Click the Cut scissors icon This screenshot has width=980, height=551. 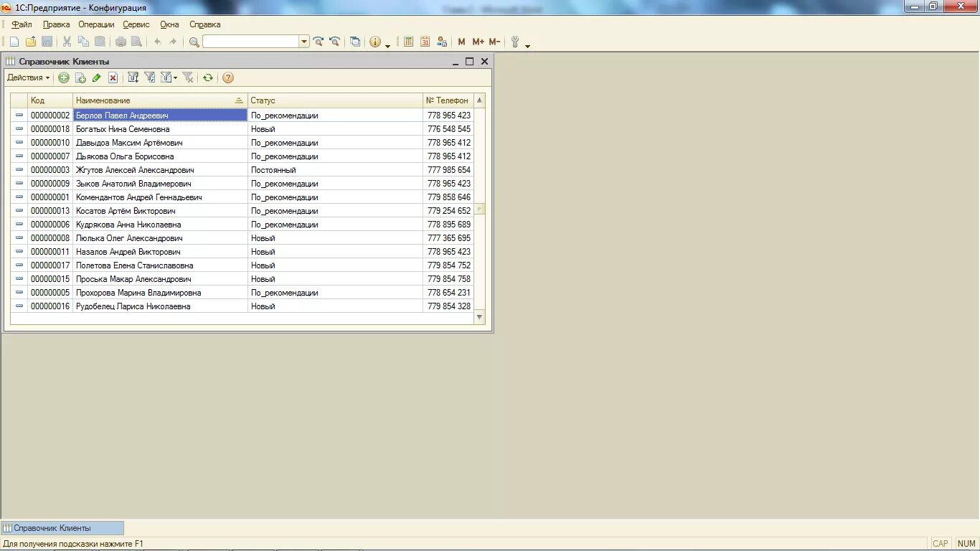click(x=67, y=42)
